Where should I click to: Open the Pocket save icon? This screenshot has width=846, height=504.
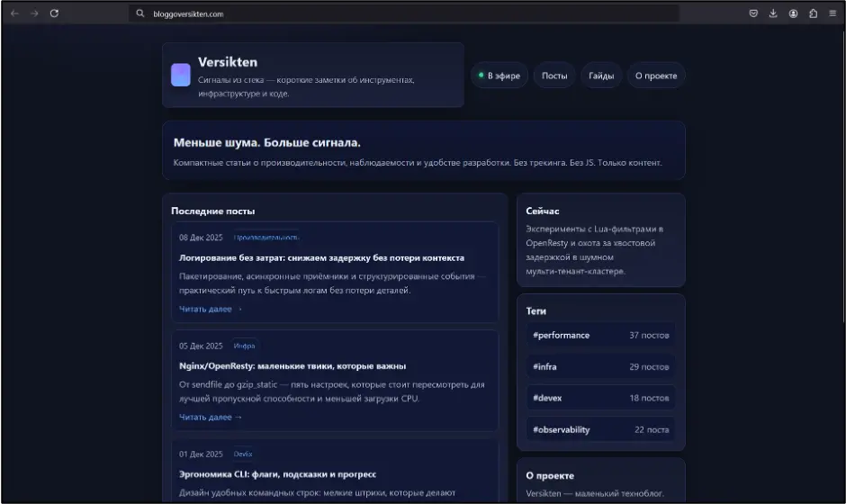coord(753,13)
